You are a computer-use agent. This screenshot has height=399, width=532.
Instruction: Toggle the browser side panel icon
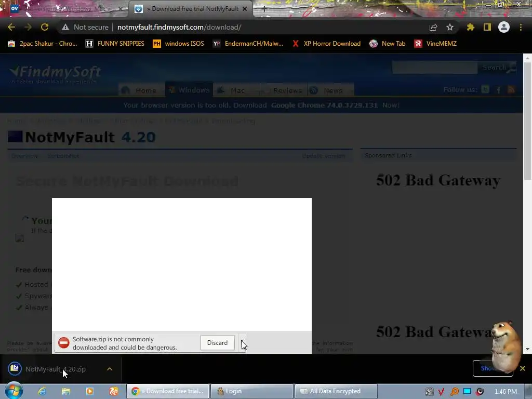(487, 27)
